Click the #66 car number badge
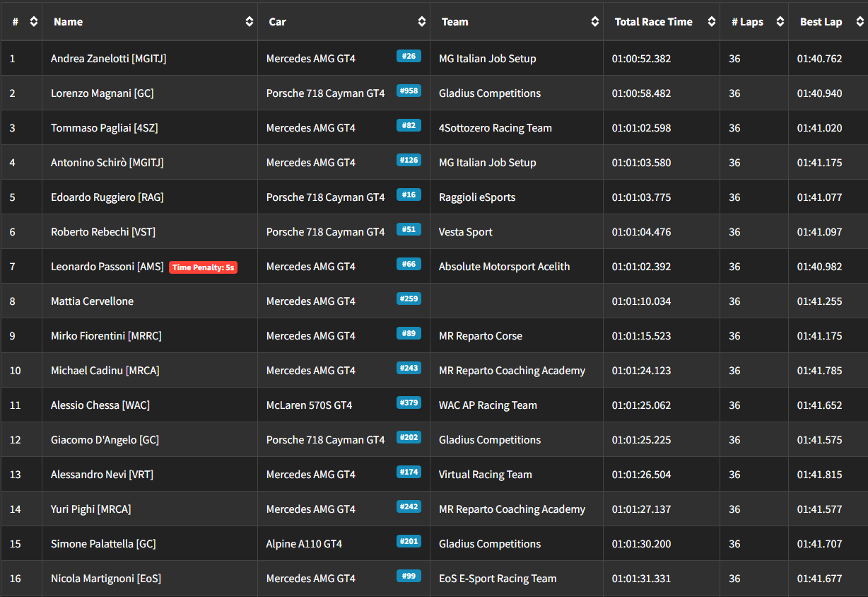The height and width of the screenshot is (597, 868). click(x=409, y=264)
